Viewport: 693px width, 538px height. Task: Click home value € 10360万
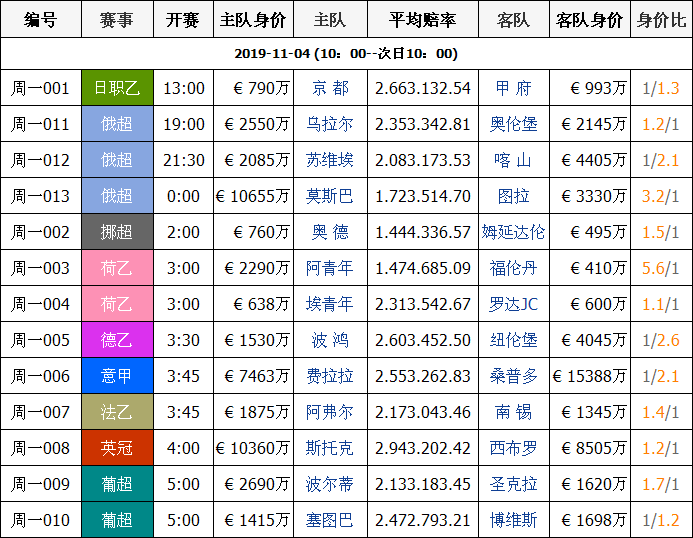pyautogui.click(x=253, y=448)
